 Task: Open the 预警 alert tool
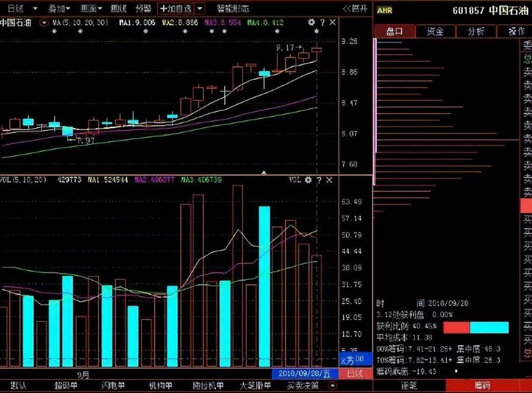click(143, 8)
